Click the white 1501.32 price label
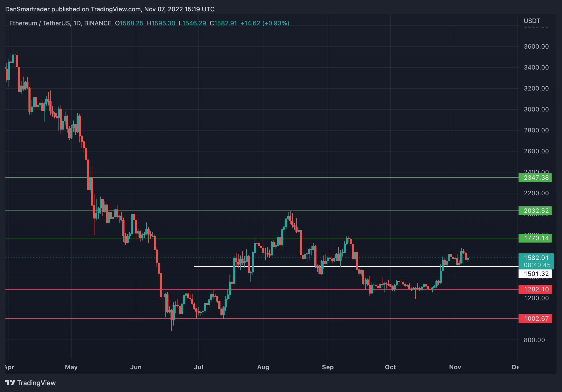 coord(535,274)
